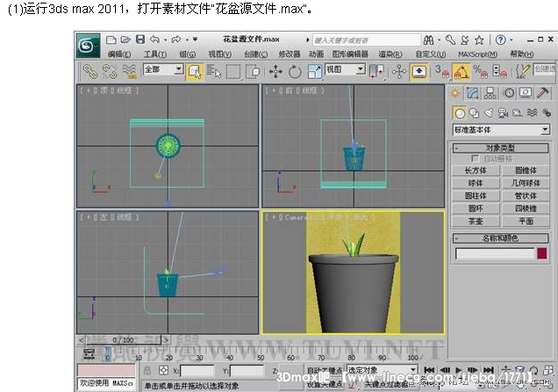Select the Geometry category sphere icon
This screenshot has height=392, width=558.
(460, 113)
